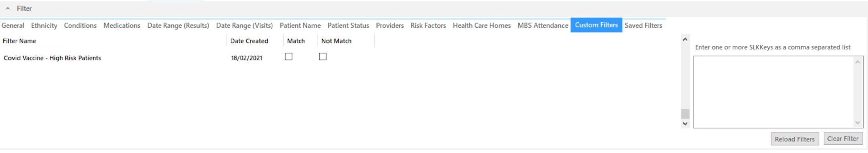Open the Saved Filters tab
Screen dimensions: 868x153
point(643,25)
